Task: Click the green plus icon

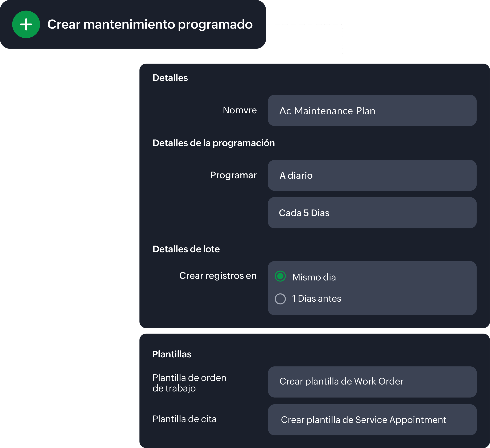Action: (x=26, y=24)
